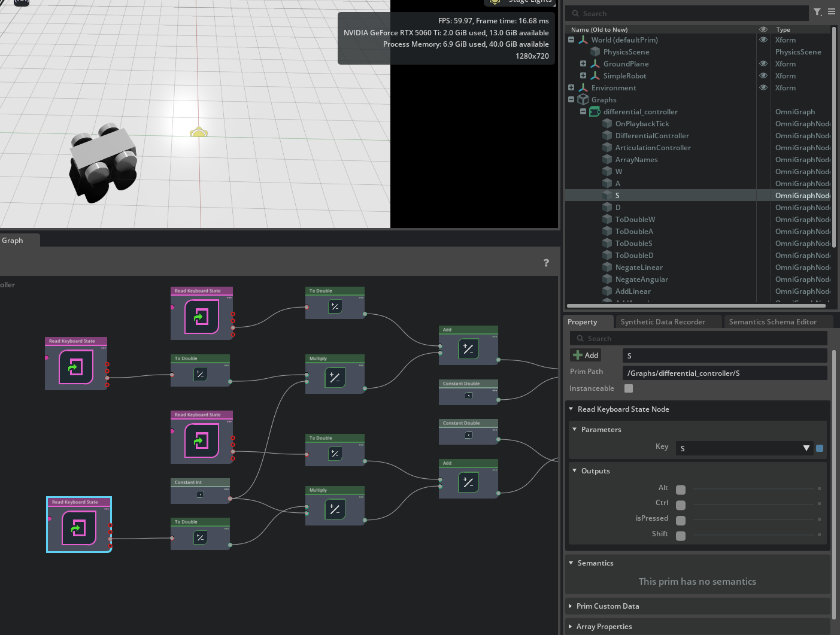840x635 pixels.
Task: Expand the Array Properties section
Action: (571, 627)
